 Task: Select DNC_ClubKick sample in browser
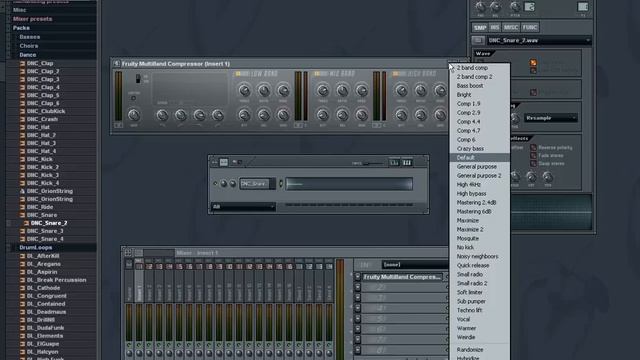46,111
